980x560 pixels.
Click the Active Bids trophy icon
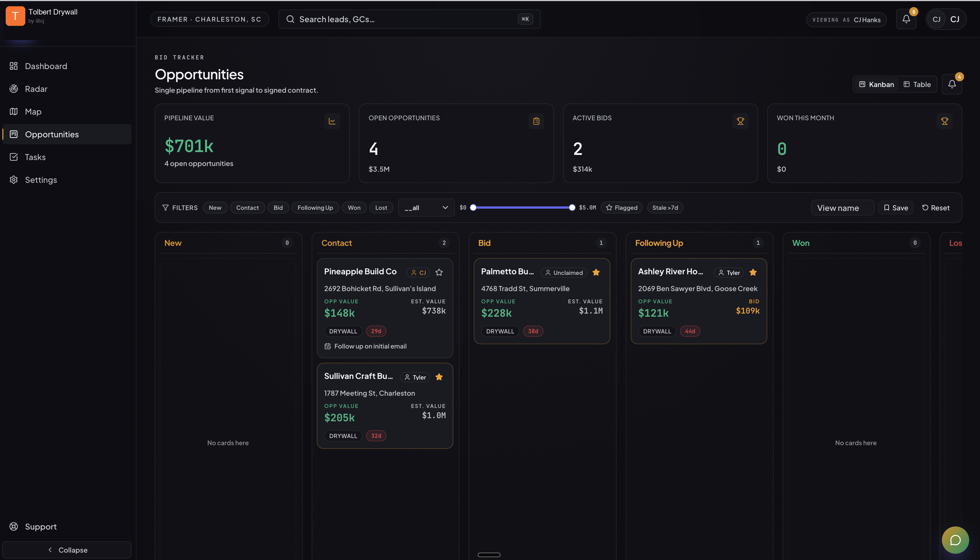740,121
